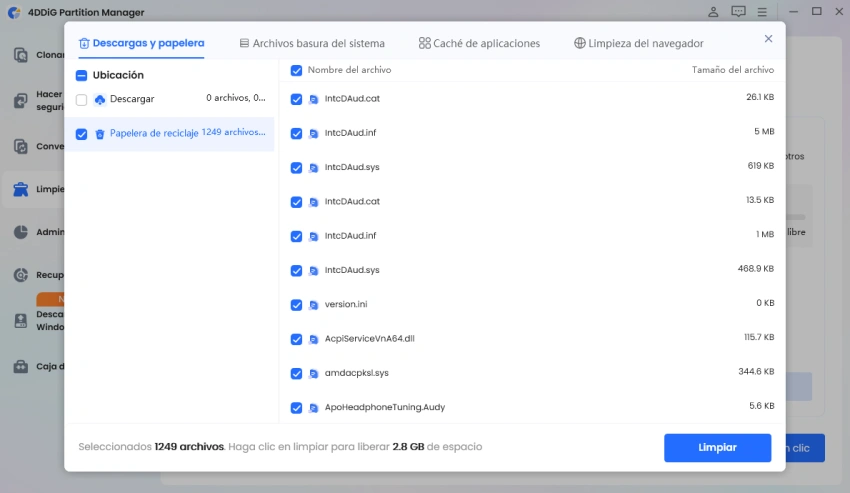Open the hamburger menu in title bar
850x493 pixels.
(762, 11)
